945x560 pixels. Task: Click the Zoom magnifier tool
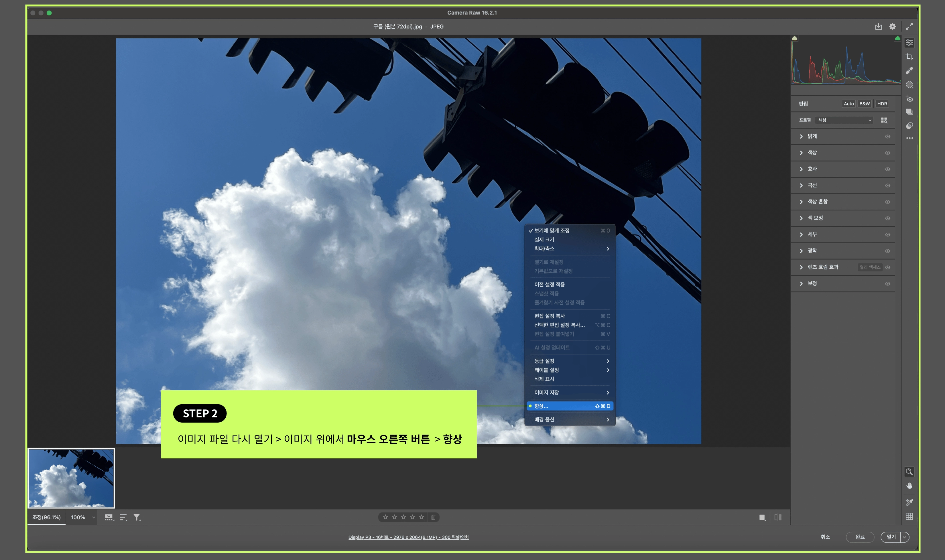(x=909, y=472)
